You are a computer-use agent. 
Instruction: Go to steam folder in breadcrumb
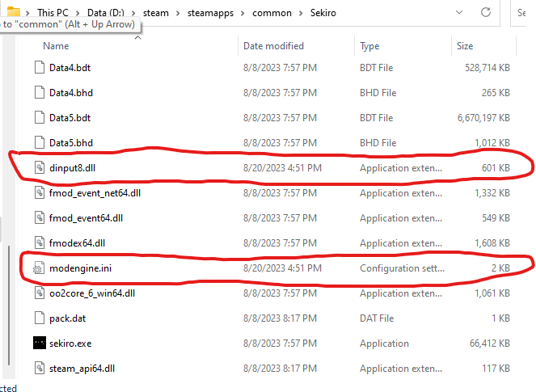(156, 13)
